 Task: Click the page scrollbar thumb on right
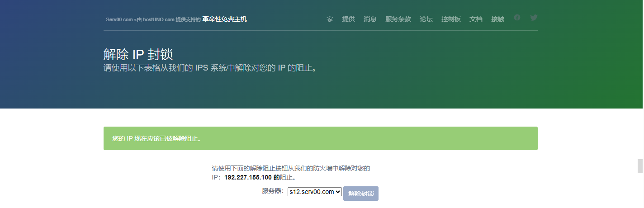[x=640, y=166]
